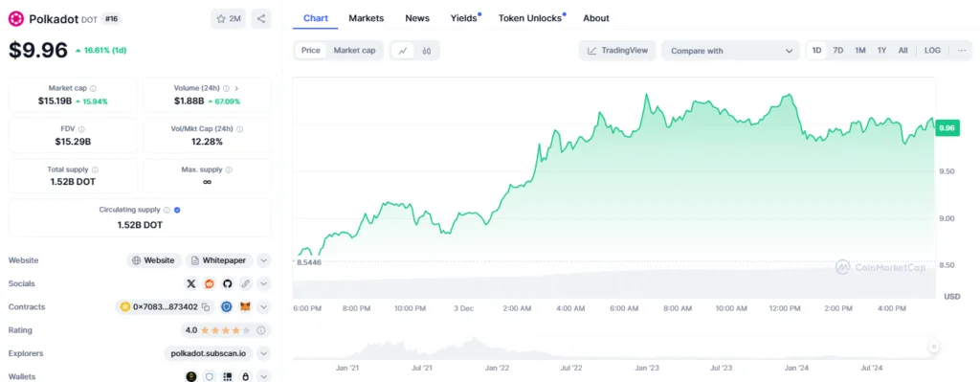Set chart range to 1Y
980x382 pixels.
pyautogui.click(x=881, y=51)
